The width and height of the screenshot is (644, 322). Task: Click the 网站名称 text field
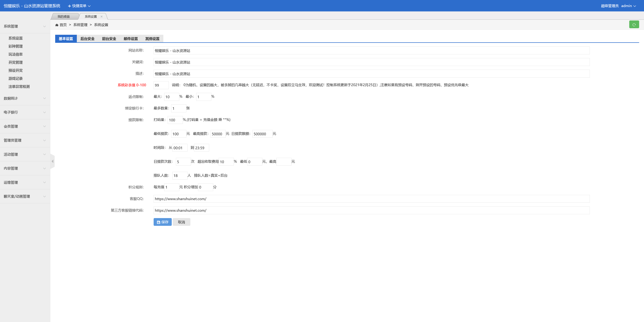coord(371,51)
